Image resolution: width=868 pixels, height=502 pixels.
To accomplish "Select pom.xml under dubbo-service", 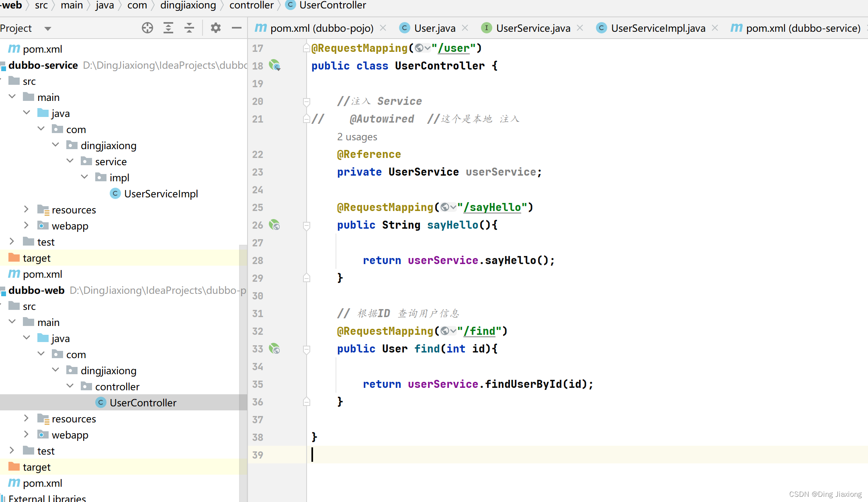I will point(43,274).
